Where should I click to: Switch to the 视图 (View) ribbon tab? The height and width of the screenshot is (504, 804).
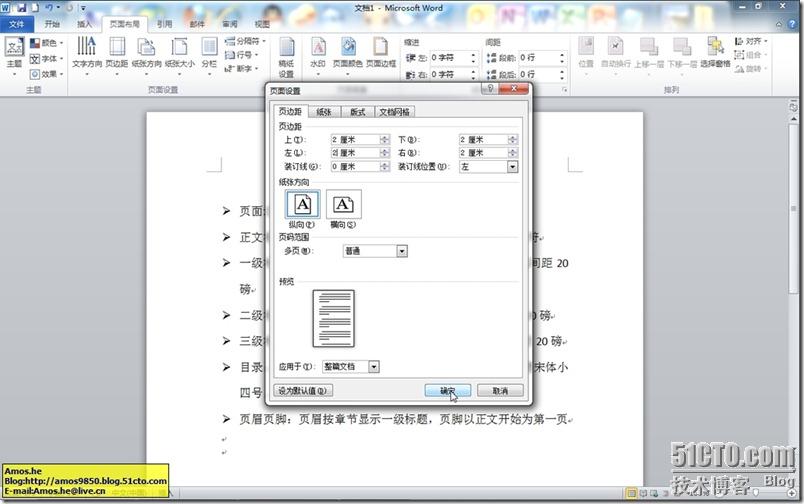[262, 24]
